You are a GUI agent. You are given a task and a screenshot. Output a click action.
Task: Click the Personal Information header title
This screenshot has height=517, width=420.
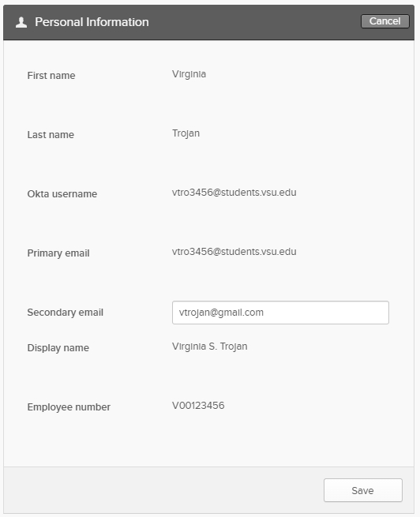click(x=92, y=22)
